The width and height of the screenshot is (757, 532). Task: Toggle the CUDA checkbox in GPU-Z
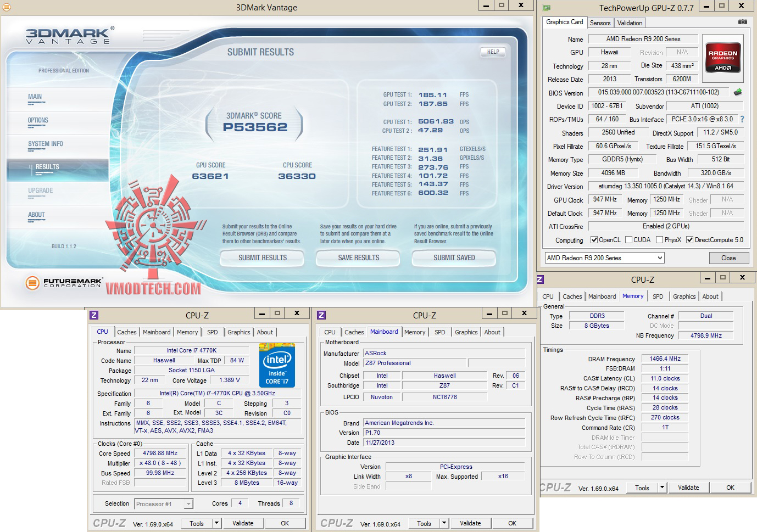[x=628, y=240]
